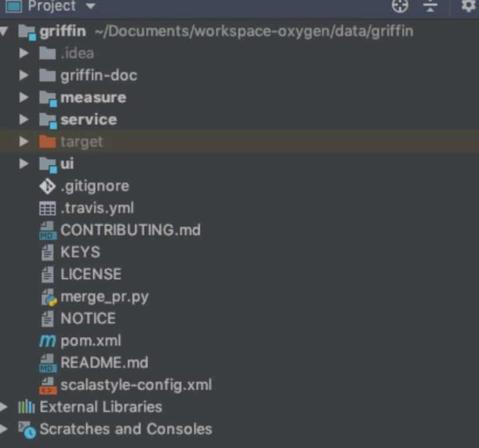The image size is (479, 448).
Task: Select the scalastyle-config.xml XML icon
Action: coord(46,385)
